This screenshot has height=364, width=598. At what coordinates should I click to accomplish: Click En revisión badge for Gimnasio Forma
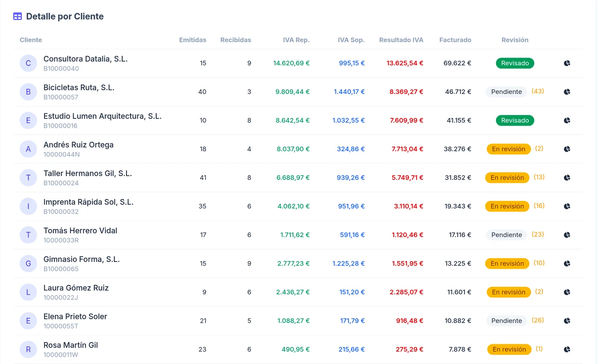507,264
